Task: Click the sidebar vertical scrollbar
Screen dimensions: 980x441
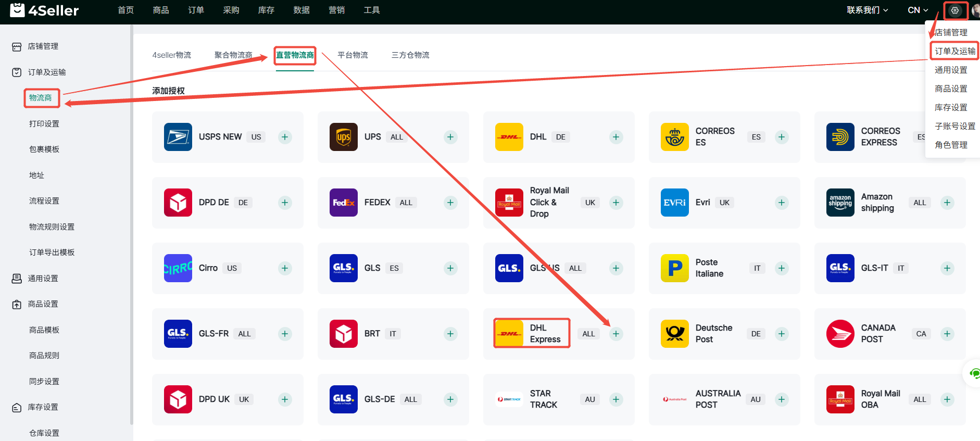Action: point(132,224)
